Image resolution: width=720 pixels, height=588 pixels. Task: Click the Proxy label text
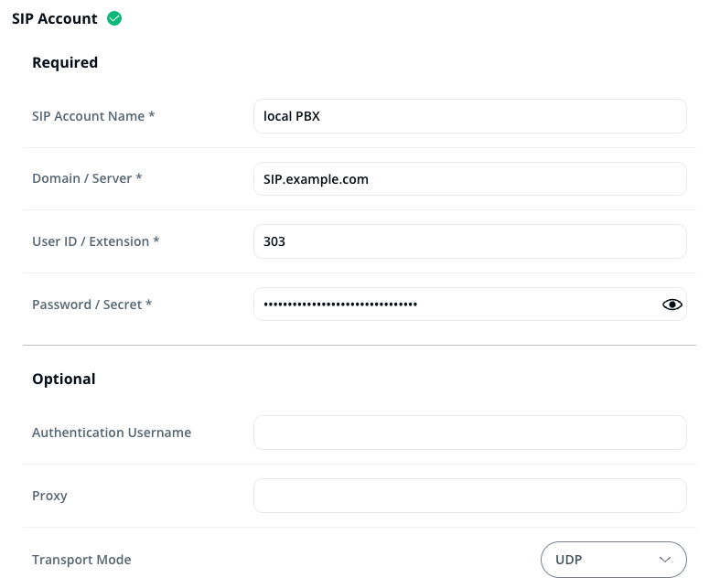coord(49,496)
